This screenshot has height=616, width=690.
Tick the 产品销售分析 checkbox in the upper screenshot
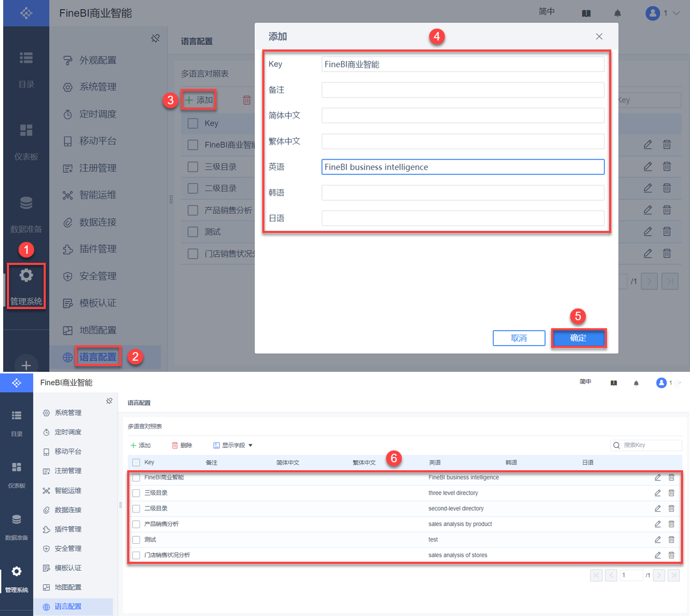point(193,210)
